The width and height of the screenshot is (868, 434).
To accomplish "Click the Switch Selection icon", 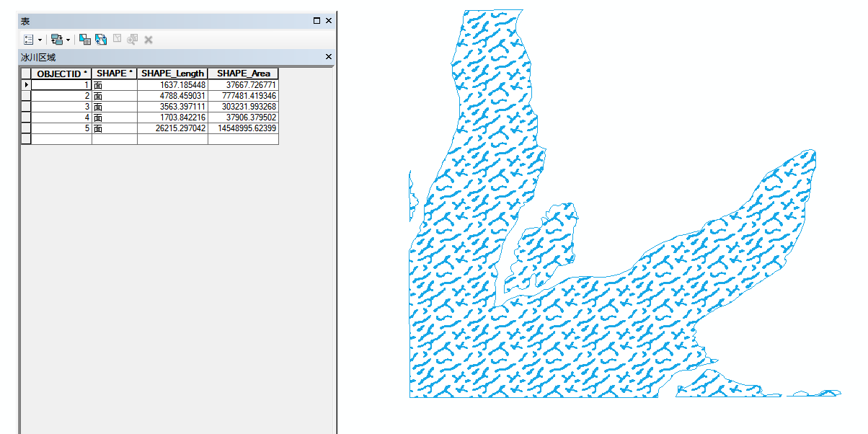I will pos(101,40).
